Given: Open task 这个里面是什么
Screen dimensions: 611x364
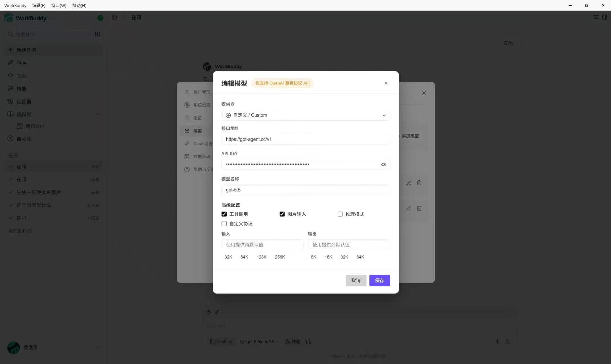Looking at the screenshot, I should coord(54,205).
